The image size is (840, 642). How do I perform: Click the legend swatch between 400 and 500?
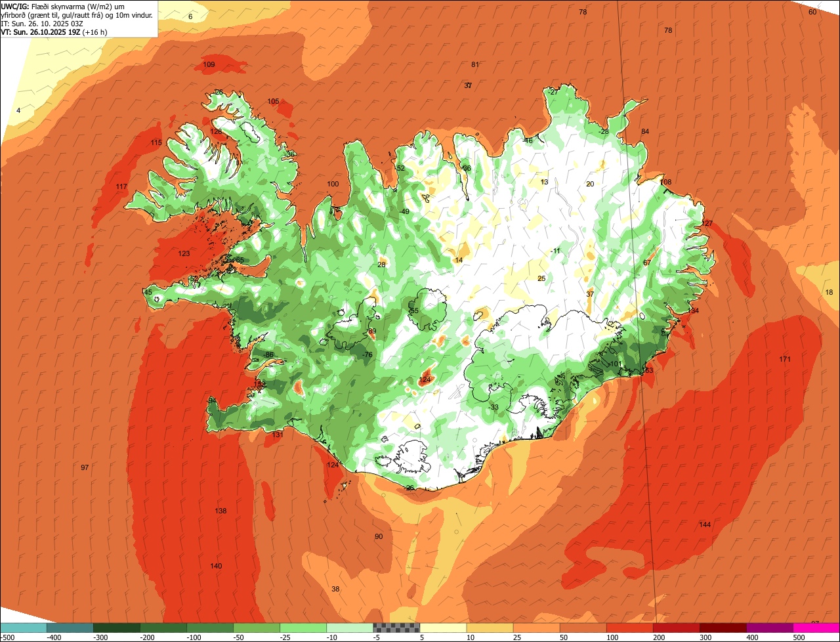click(768, 628)
